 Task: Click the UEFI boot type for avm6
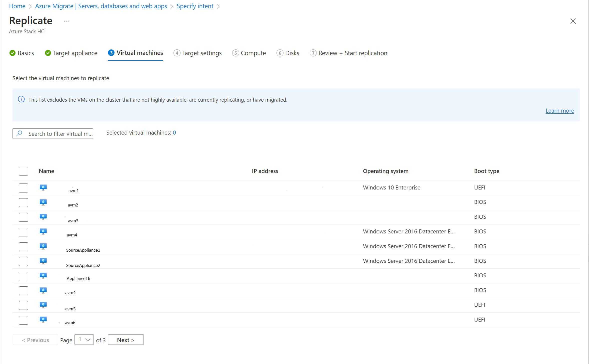pyautogui.click(x=479, y=320)
